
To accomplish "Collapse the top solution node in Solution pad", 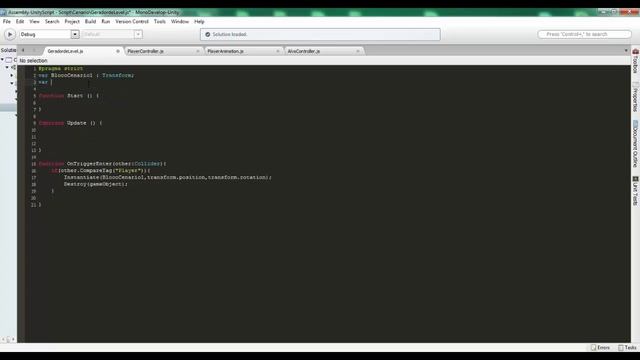I will 2,60.
